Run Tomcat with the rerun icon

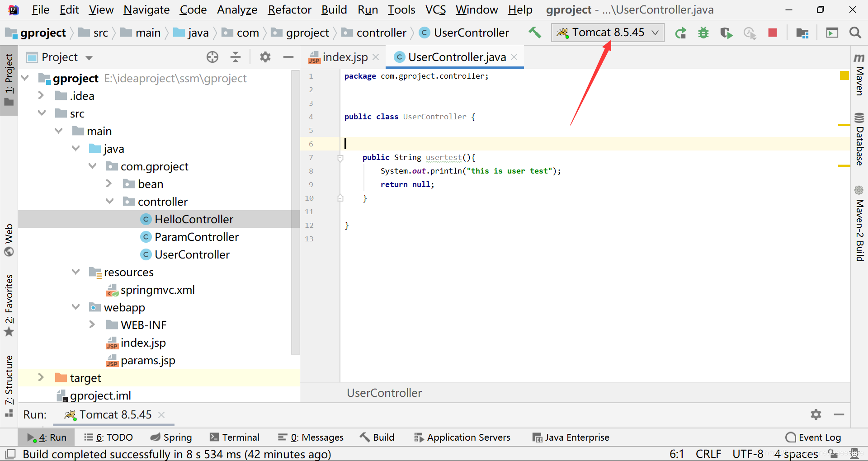(680, 33)
